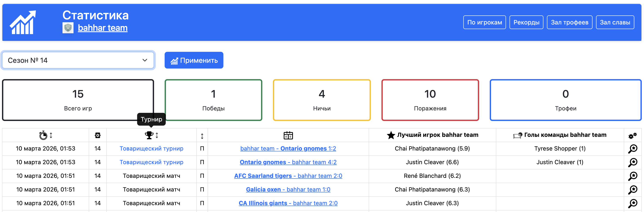Viewport: 644px width, 212px height.
Task: Sort by result column arrows
Action: point(202,136)
